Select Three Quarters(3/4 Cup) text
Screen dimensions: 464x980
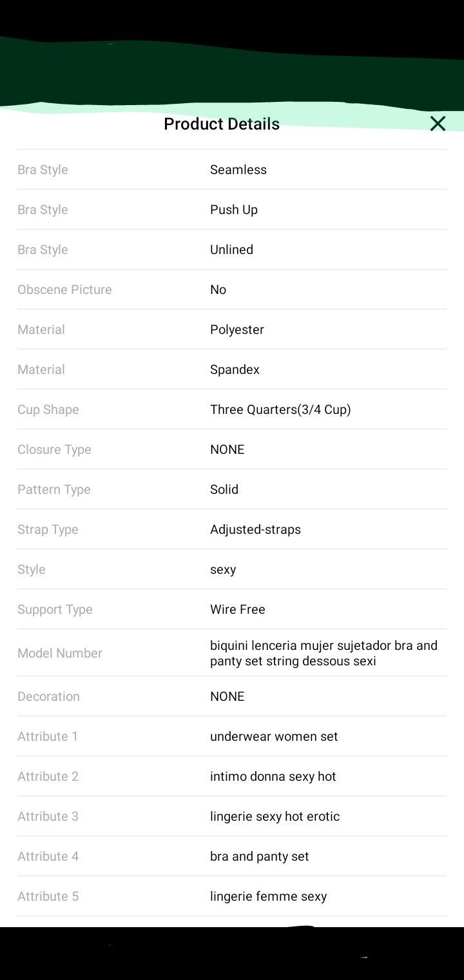280,409
